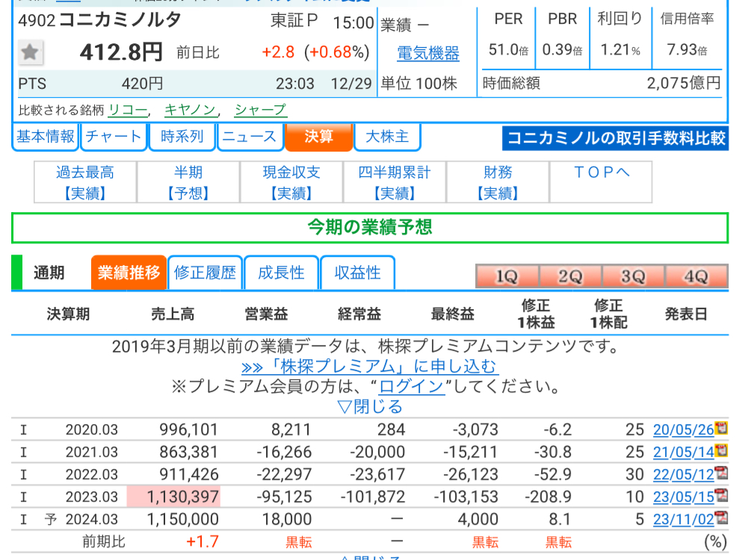Open PDF icon beside 23/11/02 date

coord(721,517)
